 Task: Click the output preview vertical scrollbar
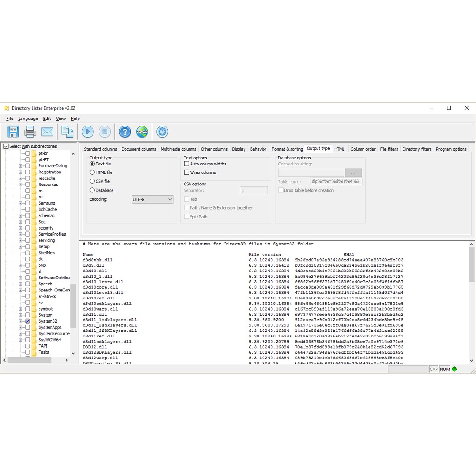coord(471,264)
